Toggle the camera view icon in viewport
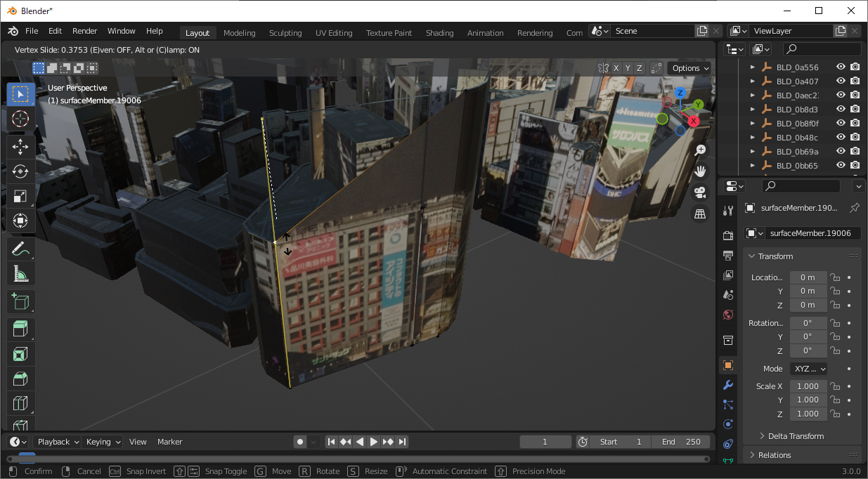 [x=700, y=192]
